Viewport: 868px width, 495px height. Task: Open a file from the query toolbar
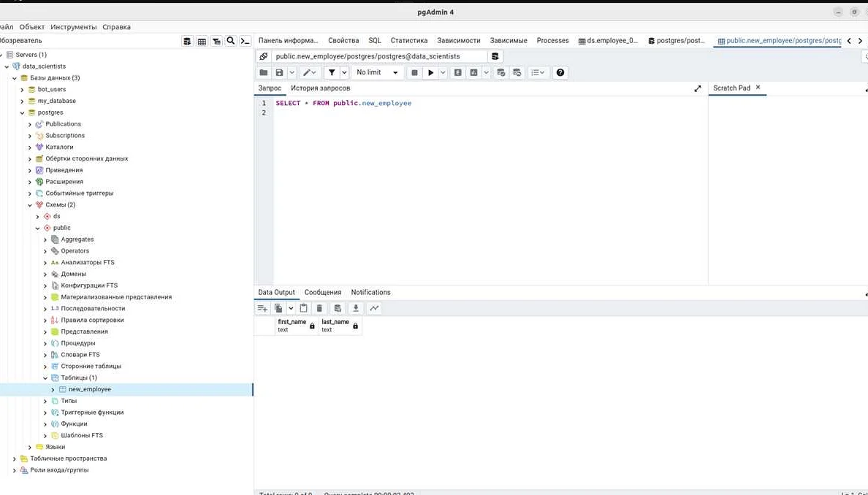coord(264,72)
